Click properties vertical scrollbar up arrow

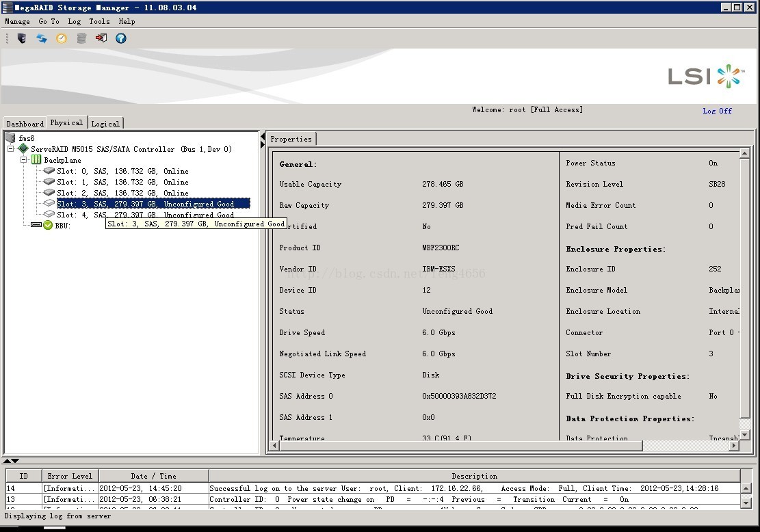[745, 154]
